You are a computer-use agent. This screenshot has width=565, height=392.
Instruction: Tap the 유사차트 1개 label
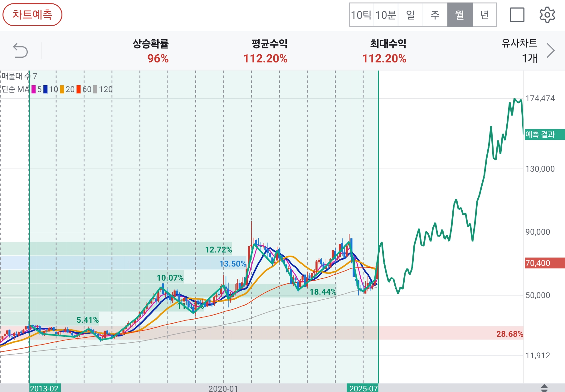519,51
